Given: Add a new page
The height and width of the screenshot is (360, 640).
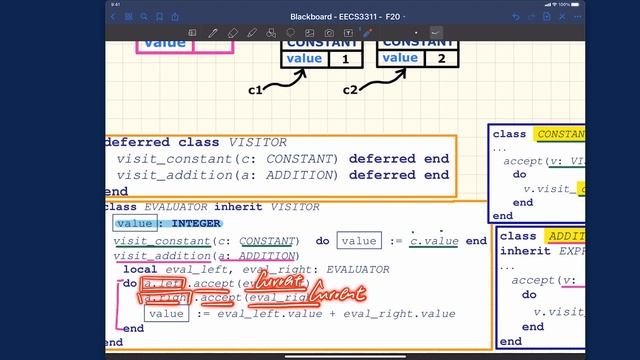Looking at the screenshot, I should click(x=547, y=17).
